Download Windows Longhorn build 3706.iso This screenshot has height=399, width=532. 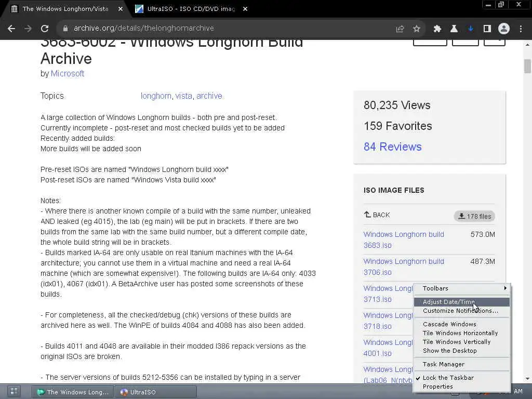pyautogui.click(x=404, y=267)
